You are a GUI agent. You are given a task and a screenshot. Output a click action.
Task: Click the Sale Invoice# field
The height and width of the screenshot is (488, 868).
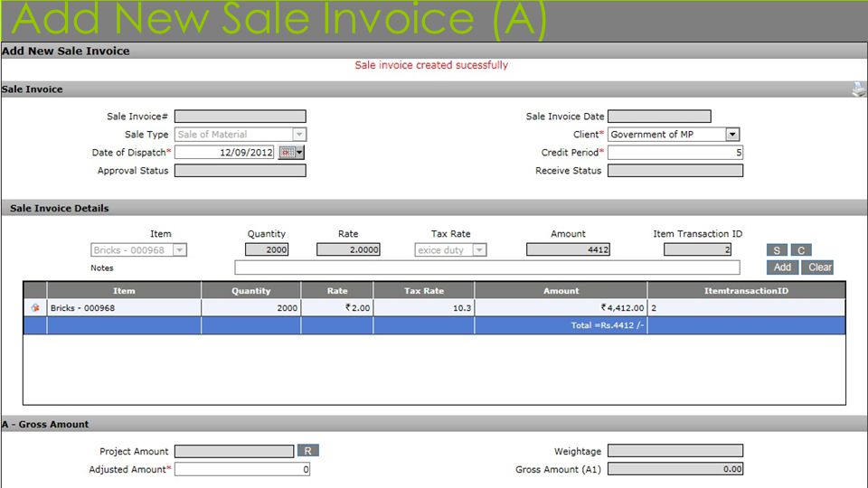pyautogui.click(x=241, y=117)
